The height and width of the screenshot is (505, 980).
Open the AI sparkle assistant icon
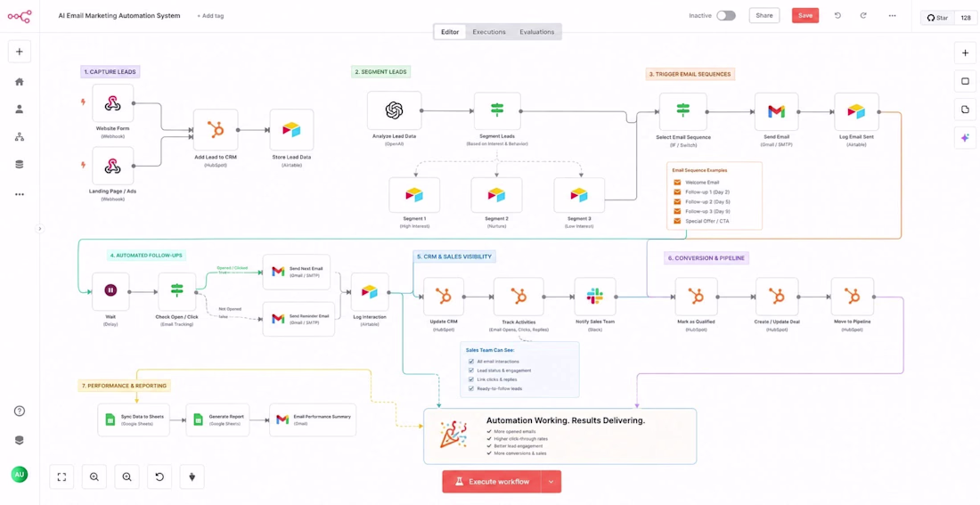(965, 137)
